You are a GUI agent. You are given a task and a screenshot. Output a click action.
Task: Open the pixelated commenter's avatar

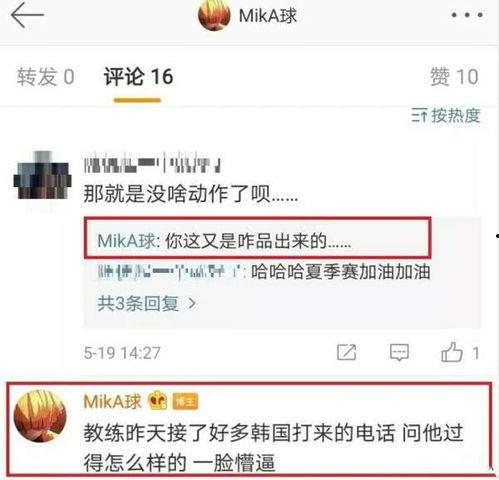tap(42, 175)
